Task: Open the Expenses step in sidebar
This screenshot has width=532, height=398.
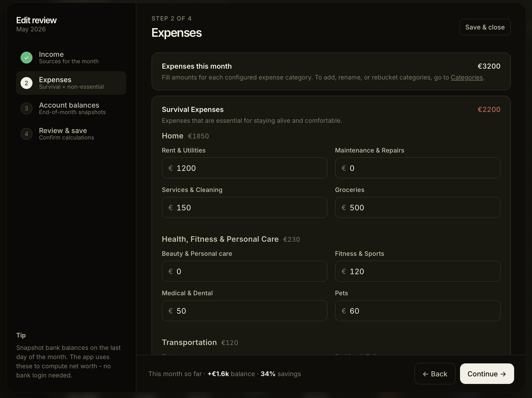Action: [71, 83]
